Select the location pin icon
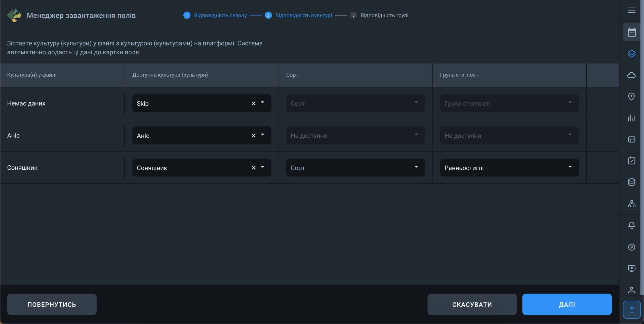Viewport: 644px width, 324px height. point(631,97)
